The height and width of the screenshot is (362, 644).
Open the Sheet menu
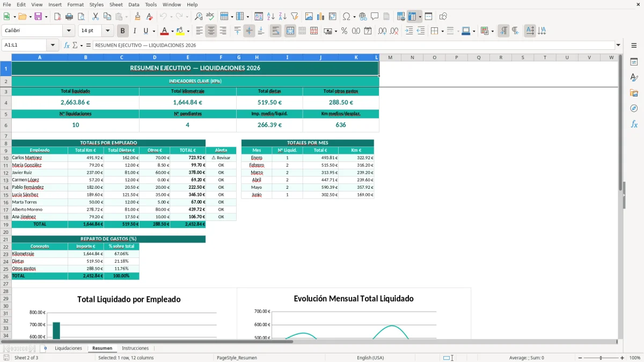coord(116,4)
